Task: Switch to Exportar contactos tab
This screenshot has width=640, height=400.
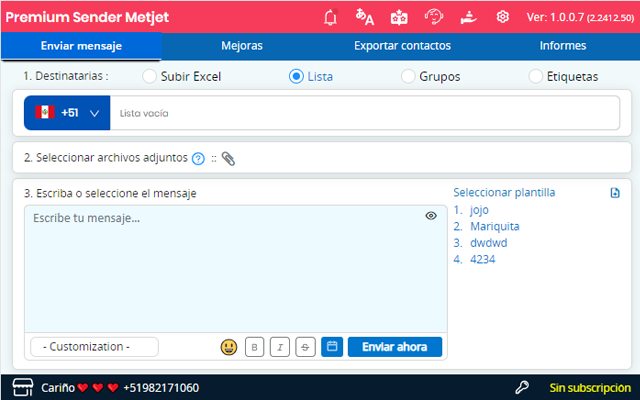Action: (x=402, y=46)
